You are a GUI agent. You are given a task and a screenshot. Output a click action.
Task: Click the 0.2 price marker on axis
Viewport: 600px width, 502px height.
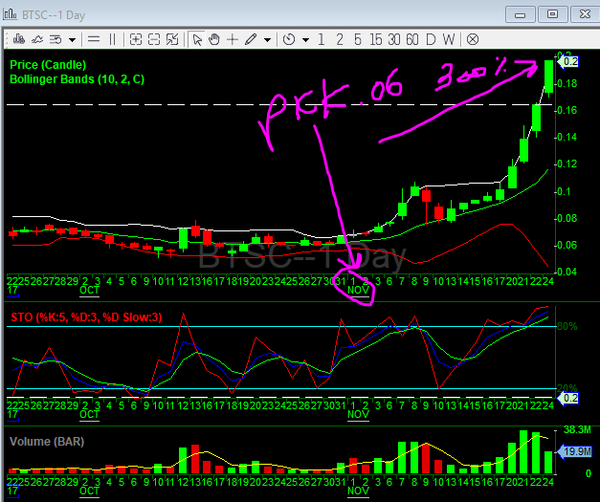point(570,61)
